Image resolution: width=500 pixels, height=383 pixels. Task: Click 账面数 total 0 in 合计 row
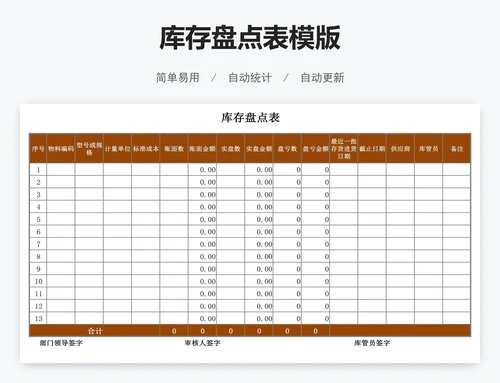(174, 331)
